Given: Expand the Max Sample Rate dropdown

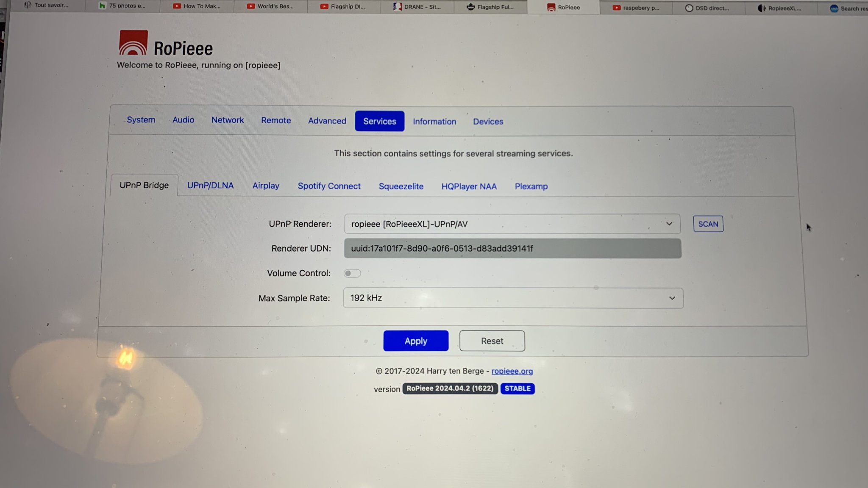Looking at the screenshot, I should [x=513, y=298].
